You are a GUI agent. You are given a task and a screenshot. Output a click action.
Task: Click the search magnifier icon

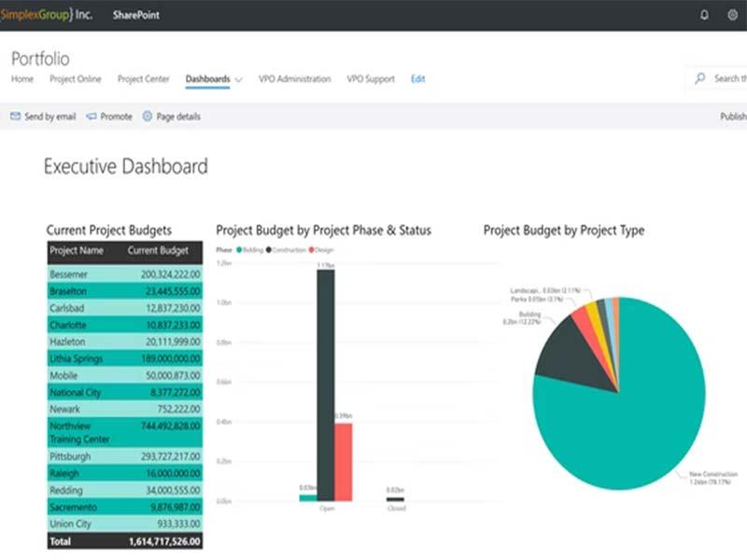point(699,78)
